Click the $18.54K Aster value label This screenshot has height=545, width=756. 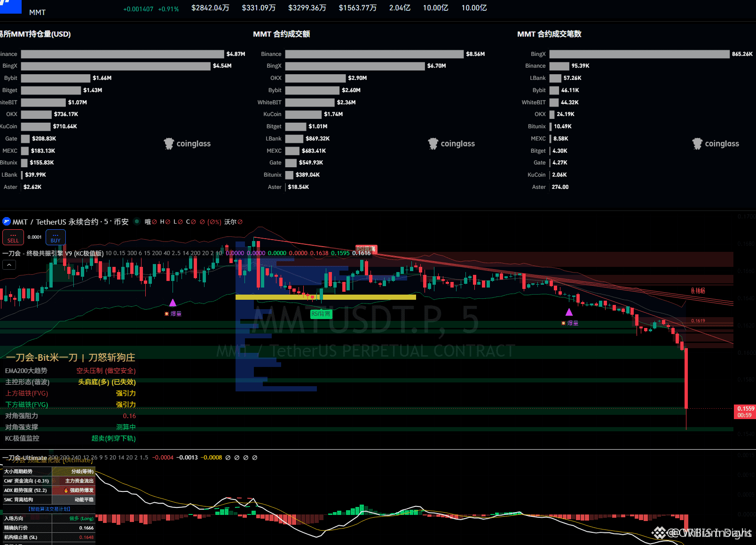[299, 187]
